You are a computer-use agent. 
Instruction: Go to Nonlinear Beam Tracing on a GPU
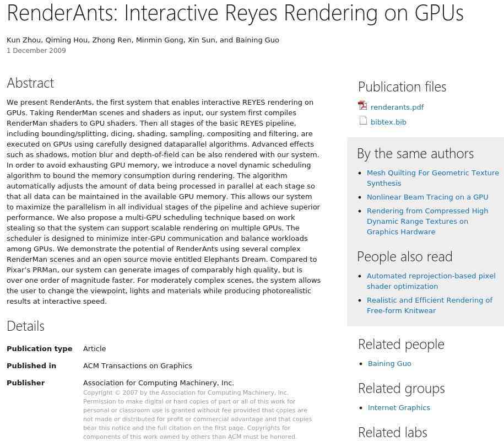pyautogui.click(x=427, y=197)
